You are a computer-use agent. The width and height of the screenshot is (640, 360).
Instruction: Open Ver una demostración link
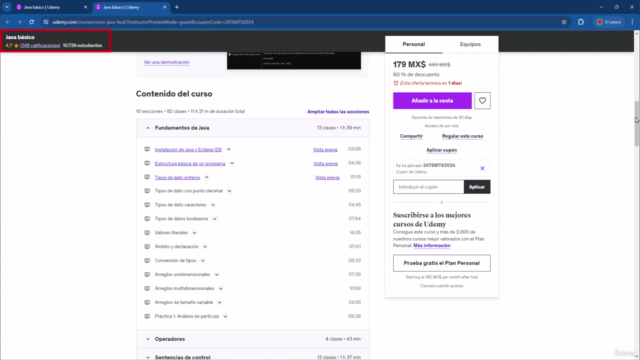(167, 62)
